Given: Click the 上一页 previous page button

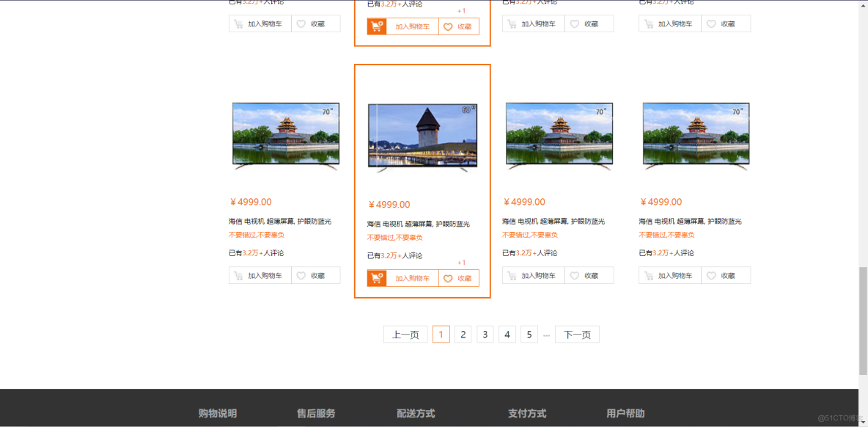Looking at the screenshot, I should [x=405, y=334].
